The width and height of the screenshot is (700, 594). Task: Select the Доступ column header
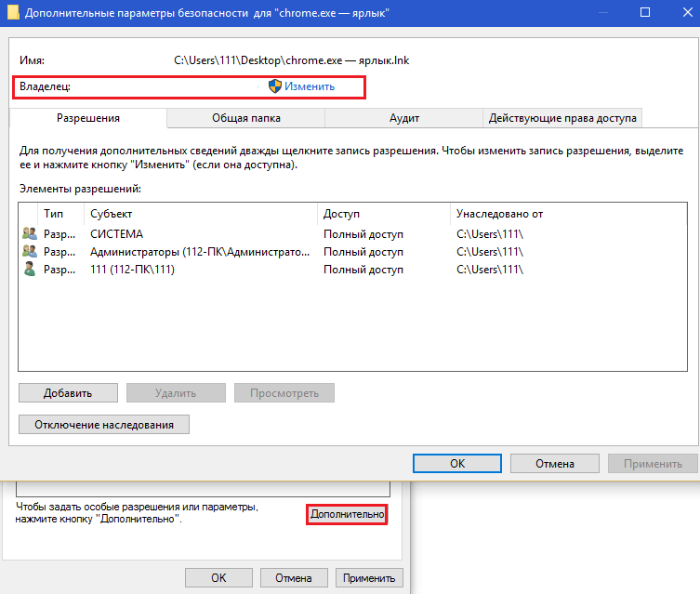click(383, 214)
